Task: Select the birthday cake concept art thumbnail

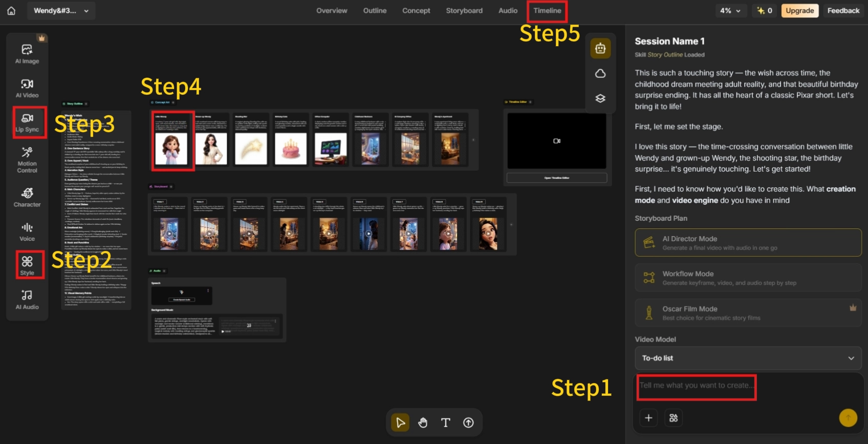Action: [291, 149]
